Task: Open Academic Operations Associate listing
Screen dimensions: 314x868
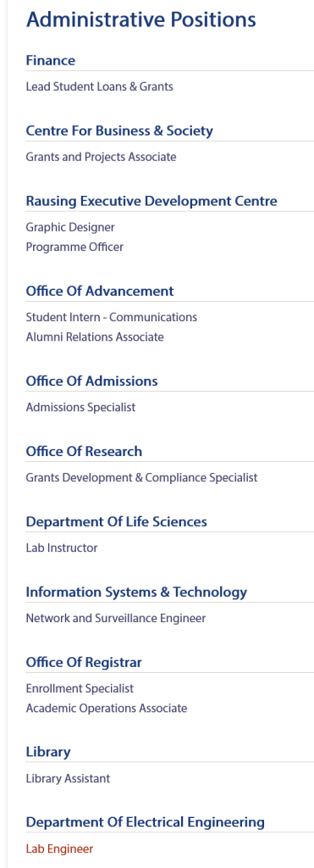Action: click(107, 708)
